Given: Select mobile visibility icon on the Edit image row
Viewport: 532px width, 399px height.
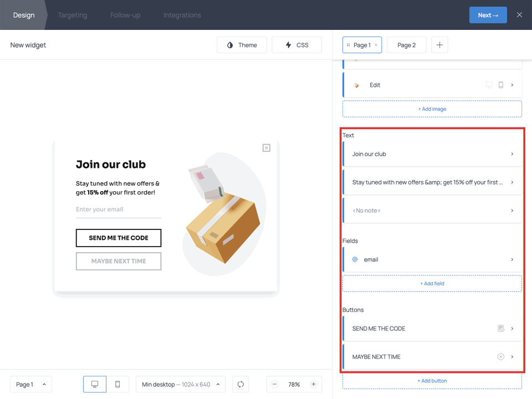Looking at the screenshot, I should 500,85.
